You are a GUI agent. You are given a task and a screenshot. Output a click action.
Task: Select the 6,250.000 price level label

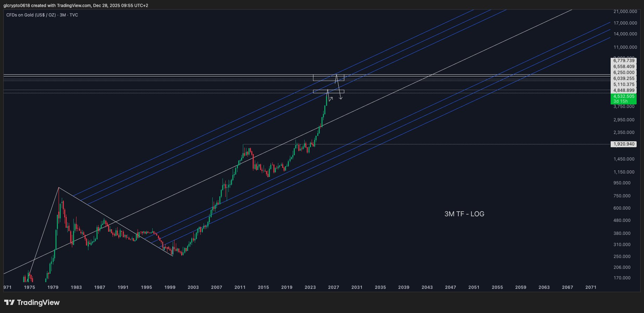pyautogui.click(x=624, y=73)
